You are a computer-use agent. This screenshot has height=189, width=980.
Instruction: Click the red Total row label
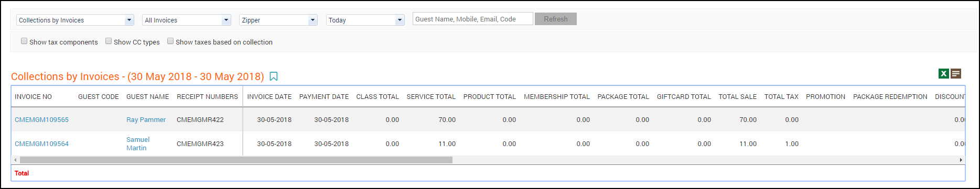(x=22, y=173)
